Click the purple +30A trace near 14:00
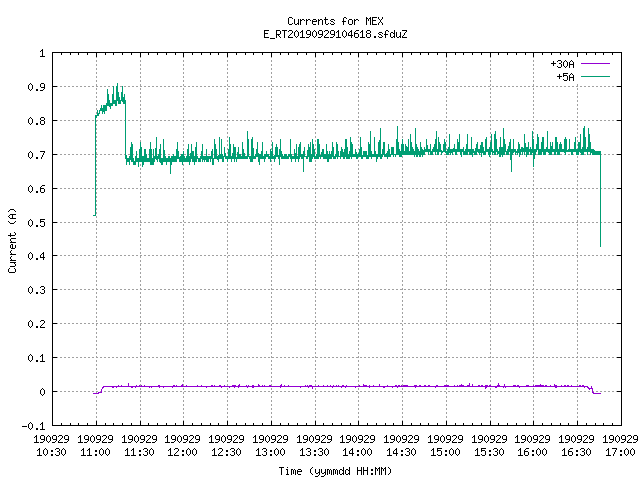Image resolution: width=640 pixels, height=480 pixels. tap(358, 386)
